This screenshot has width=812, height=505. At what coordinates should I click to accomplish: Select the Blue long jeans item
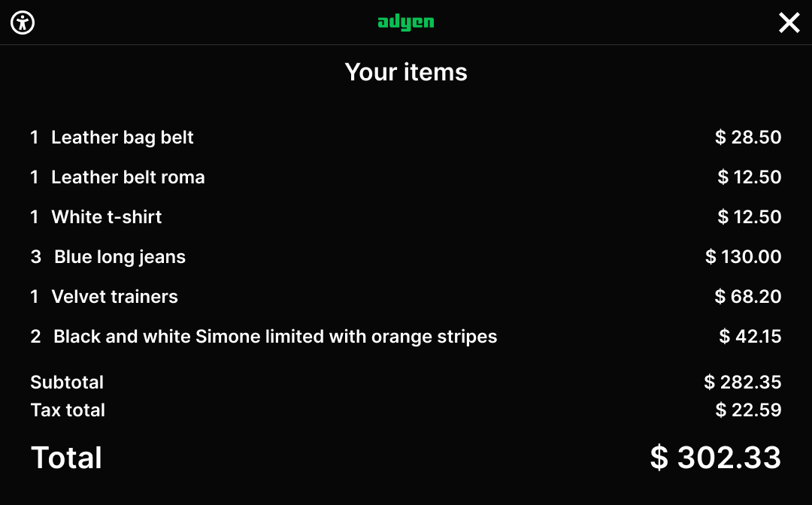coord(120,257)
